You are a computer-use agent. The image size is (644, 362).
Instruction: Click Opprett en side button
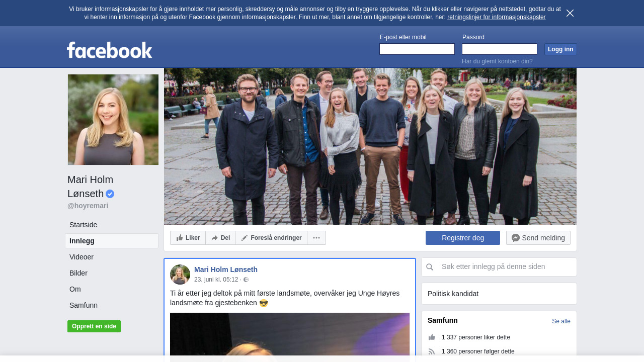pos(94,326)
